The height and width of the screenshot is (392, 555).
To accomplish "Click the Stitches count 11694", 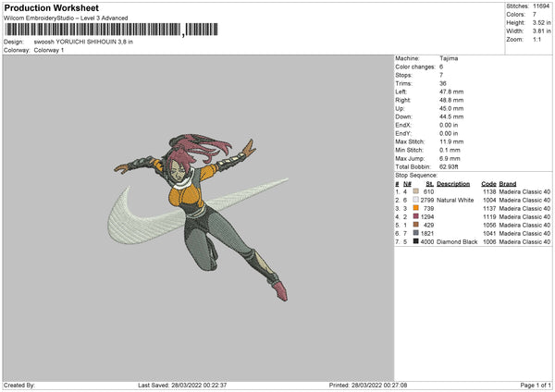I will coord(542,6).
